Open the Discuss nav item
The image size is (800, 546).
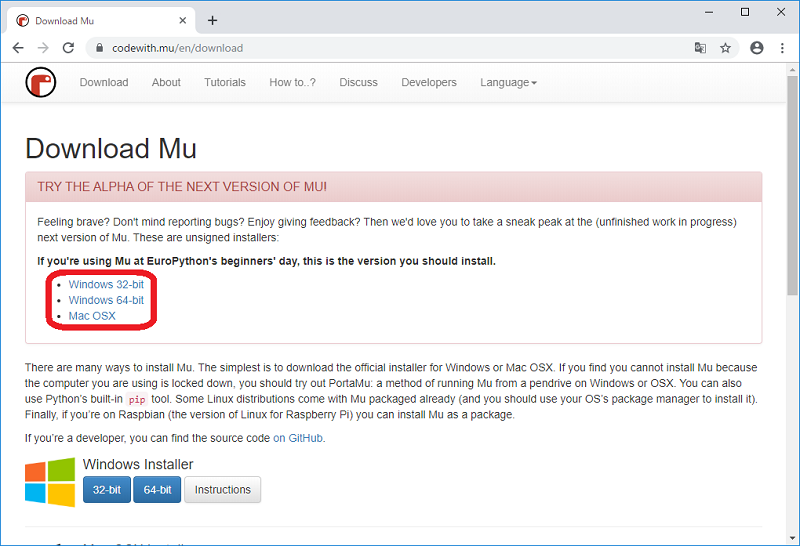click(x=359, y=82)
